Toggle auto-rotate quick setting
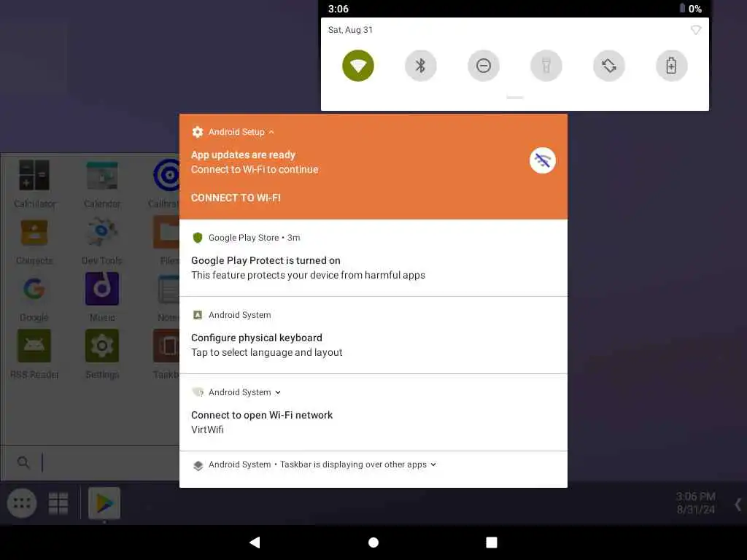This screenshot has height=560, width=747. 609,66
